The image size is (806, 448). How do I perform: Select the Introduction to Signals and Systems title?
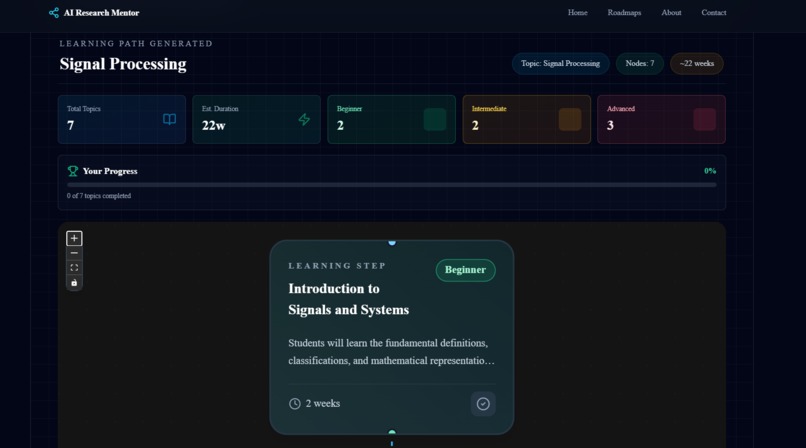click(349, 299)
